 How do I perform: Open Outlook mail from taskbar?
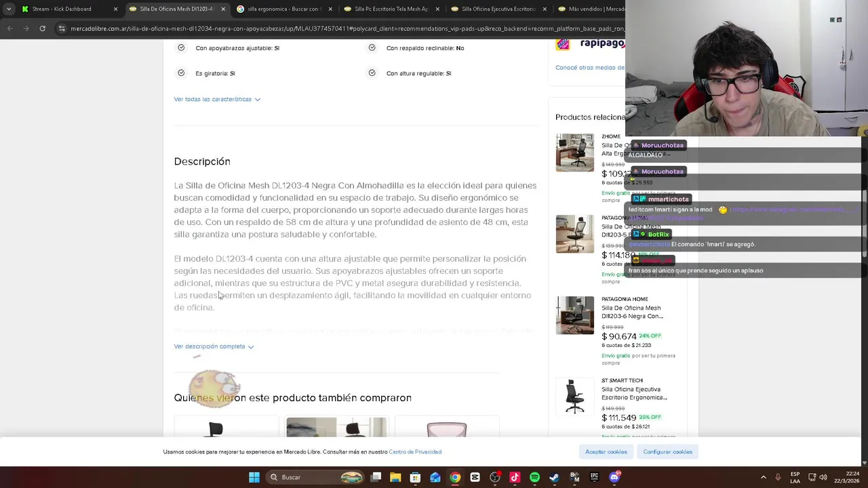[x=435, y=477]
